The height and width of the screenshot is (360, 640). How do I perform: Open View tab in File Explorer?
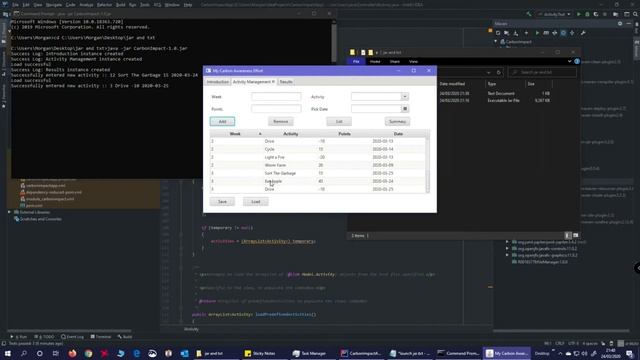click(413, 62)
